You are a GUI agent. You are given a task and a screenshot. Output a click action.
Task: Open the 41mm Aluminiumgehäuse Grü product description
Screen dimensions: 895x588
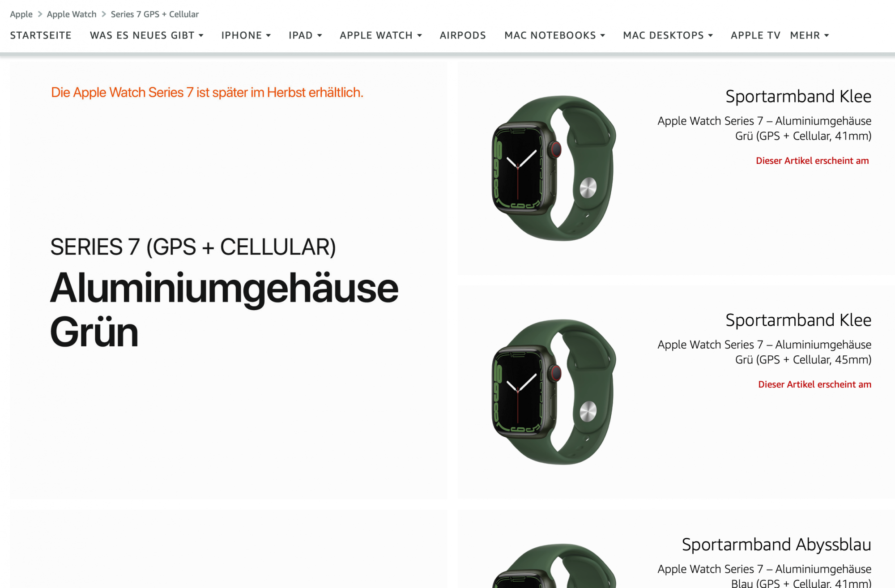[764, 128]
